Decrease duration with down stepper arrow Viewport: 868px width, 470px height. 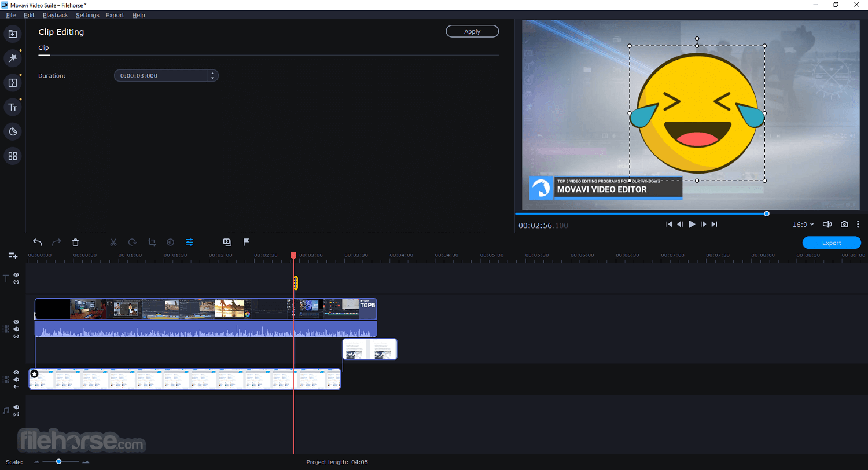pyautogui.click(x=212, y=78)
